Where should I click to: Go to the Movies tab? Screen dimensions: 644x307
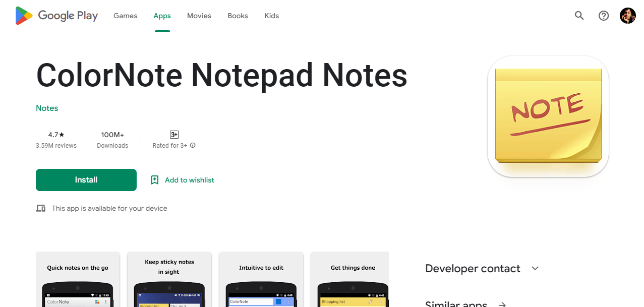point(199,16)
